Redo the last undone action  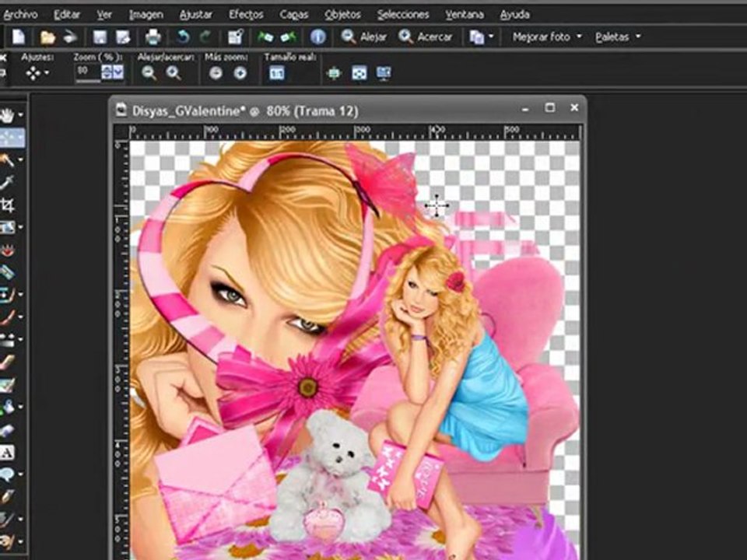pyautogui.click(x=205, y=37)
